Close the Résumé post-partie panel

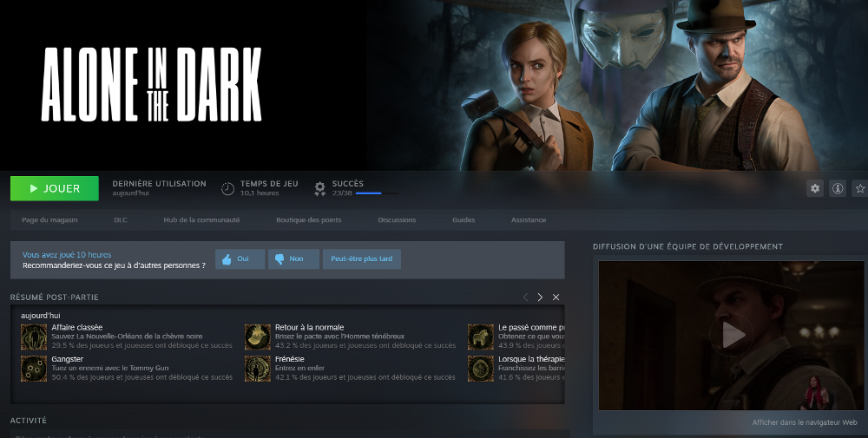(556, 297)
